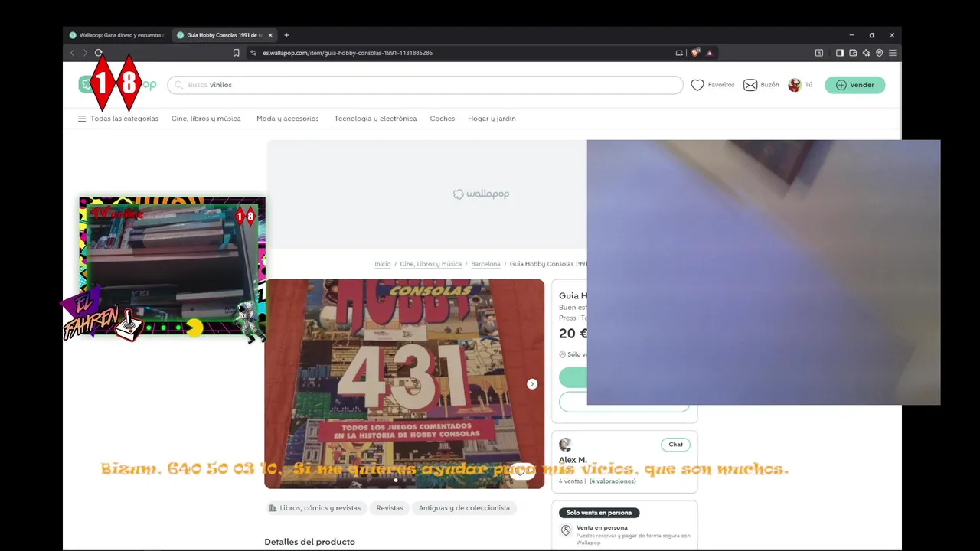
Task: Toggle the browser sidebar panel
Action: point(840,53)
